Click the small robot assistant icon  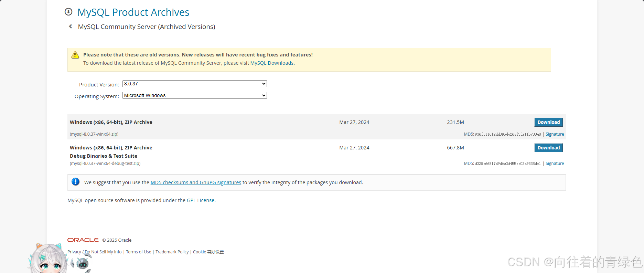click(x=83, y=263)
